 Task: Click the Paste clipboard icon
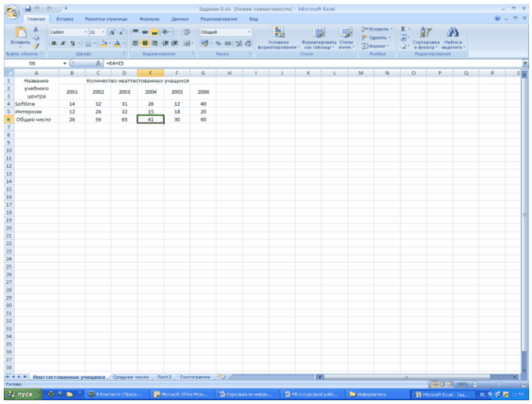click(x=20, y=32)
